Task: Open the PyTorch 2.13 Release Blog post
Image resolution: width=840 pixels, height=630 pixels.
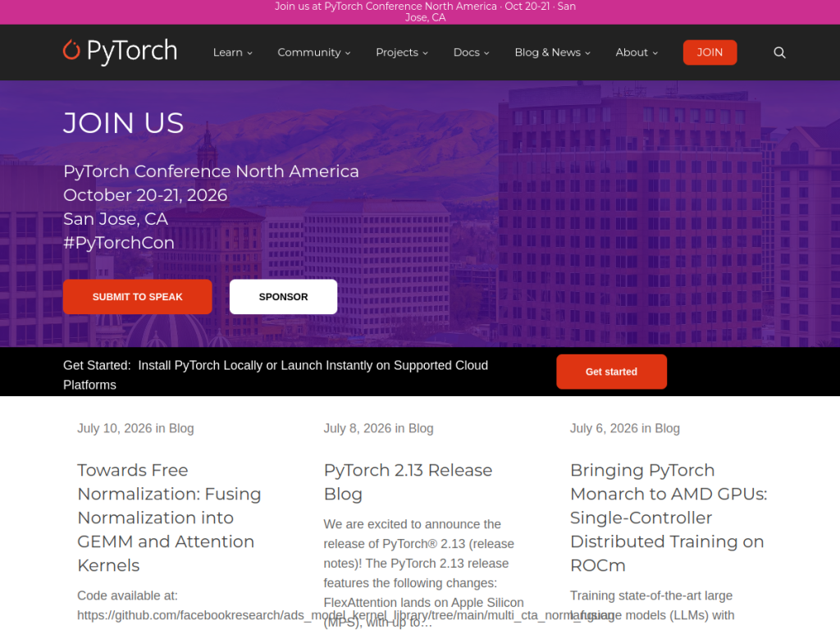Action: 409,482
